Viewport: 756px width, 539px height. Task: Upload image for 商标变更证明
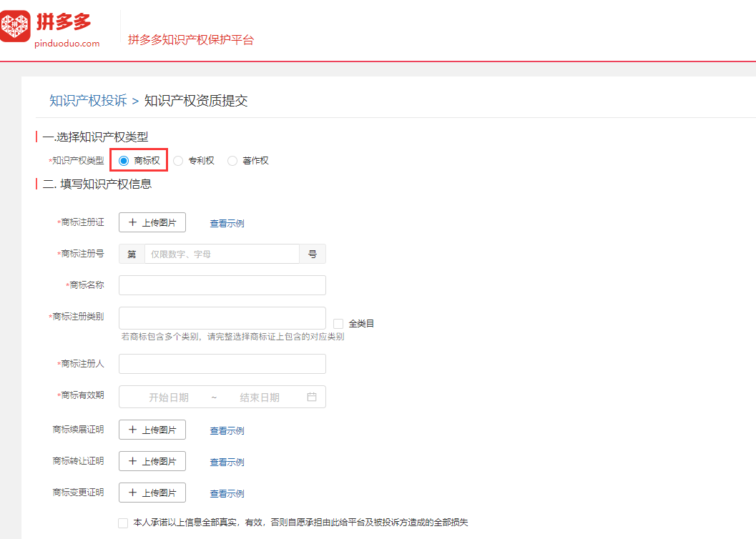click(x=152, y=493)
